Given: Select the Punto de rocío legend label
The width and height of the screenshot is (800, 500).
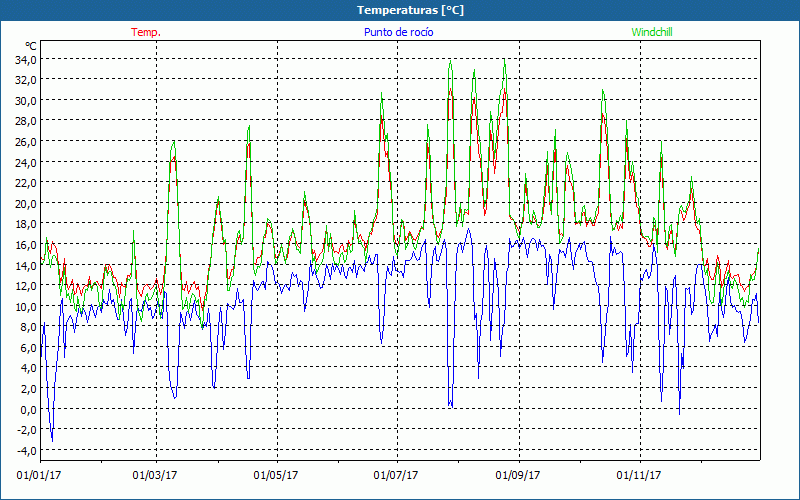Looking at the screenshot, I should 398,32.
